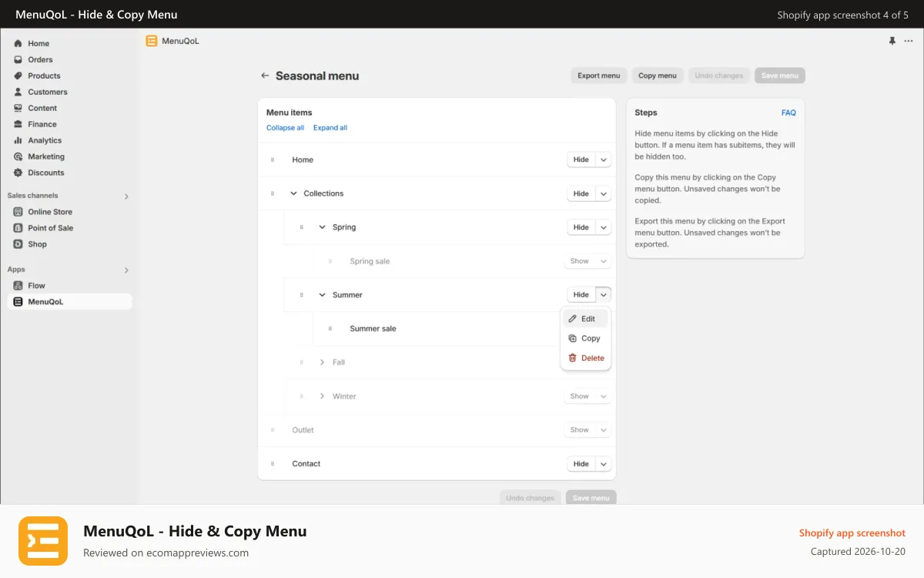The image size is (924, 578).
Task: Click Expand all link
Action: (330, 128)
